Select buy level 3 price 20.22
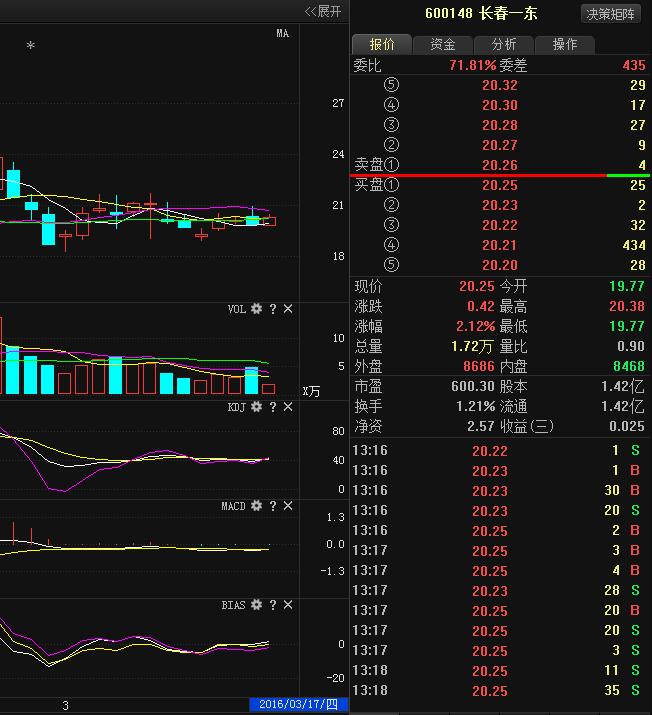Image resolution: width=652 pixels, height=715 pixels. [x=500, y=225]
